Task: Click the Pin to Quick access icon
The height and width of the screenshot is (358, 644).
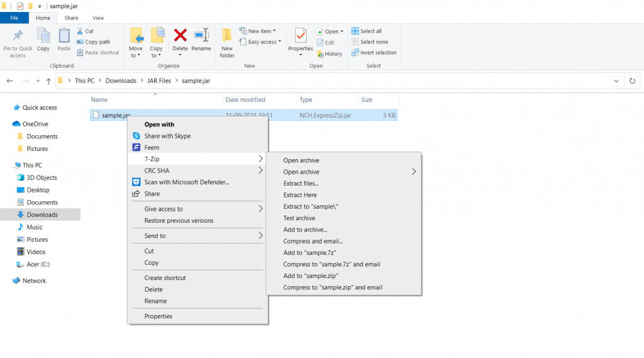Action: (x=18, y=36)
